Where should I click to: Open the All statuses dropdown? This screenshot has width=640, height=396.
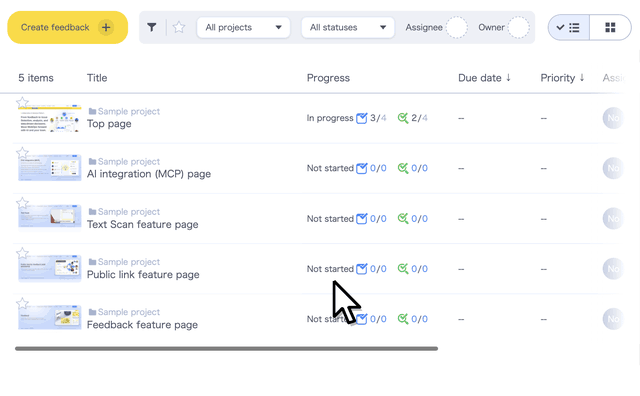(348, 27)
